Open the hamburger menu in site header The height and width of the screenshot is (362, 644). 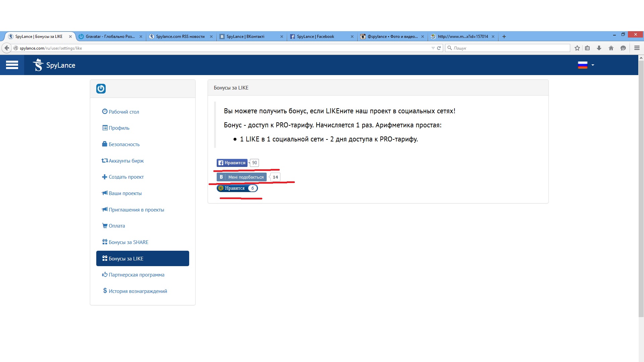(12, 65)
